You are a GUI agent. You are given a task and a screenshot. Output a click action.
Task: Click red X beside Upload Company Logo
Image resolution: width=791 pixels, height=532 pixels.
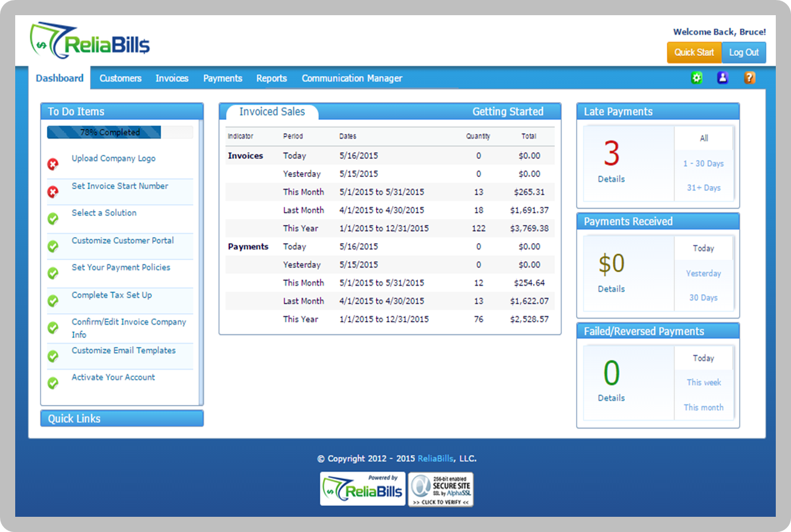[x=53, y=164]
